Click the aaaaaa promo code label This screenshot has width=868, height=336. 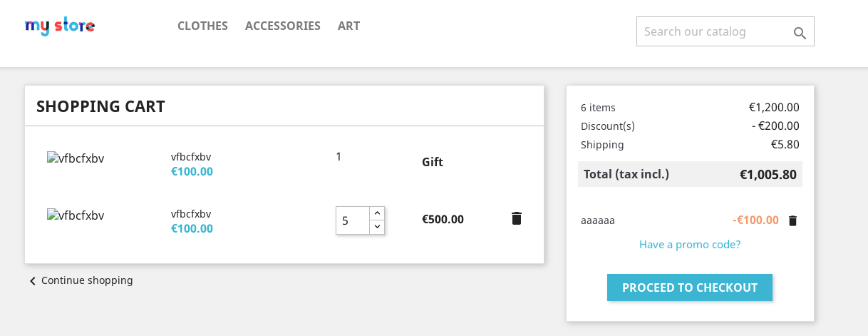[597, 220]
